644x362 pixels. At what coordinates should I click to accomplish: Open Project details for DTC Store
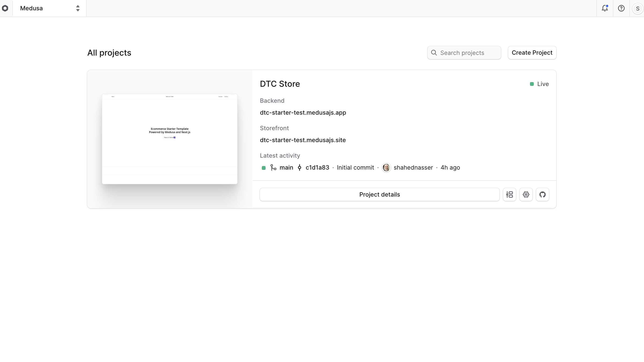[x=379, y=194]
